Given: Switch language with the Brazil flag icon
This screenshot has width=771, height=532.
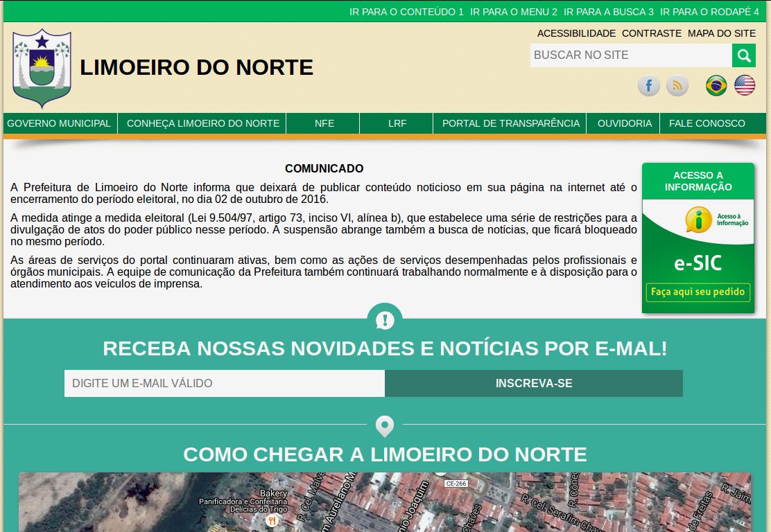Looking at the screenshot, I should pyautogui.click(x=716, y=86).
